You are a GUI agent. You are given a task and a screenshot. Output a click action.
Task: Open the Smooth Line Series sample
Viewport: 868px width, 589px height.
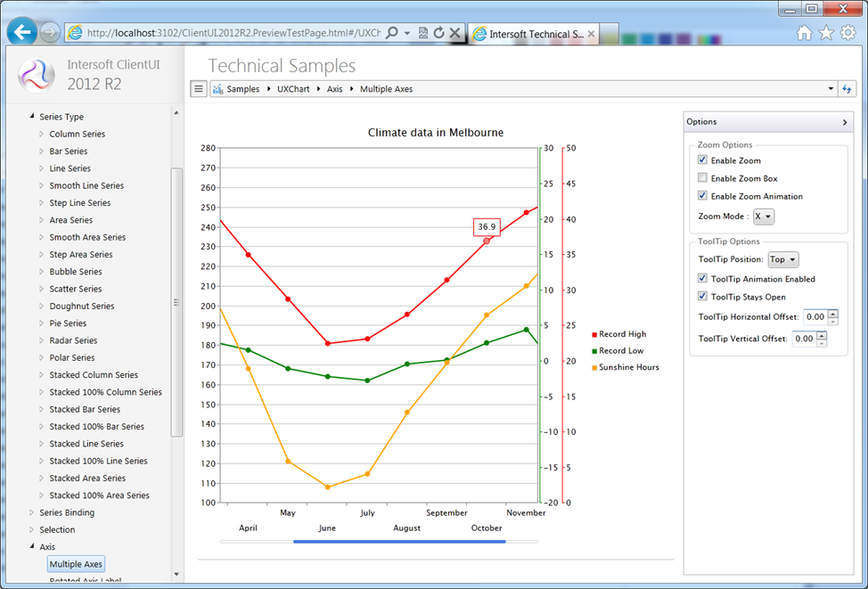(x=86, y=185)
